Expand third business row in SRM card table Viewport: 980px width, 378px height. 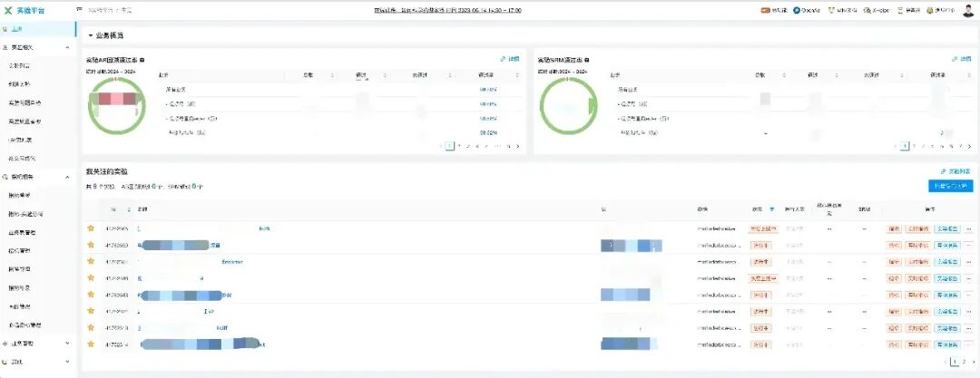(x=619, y=118)
